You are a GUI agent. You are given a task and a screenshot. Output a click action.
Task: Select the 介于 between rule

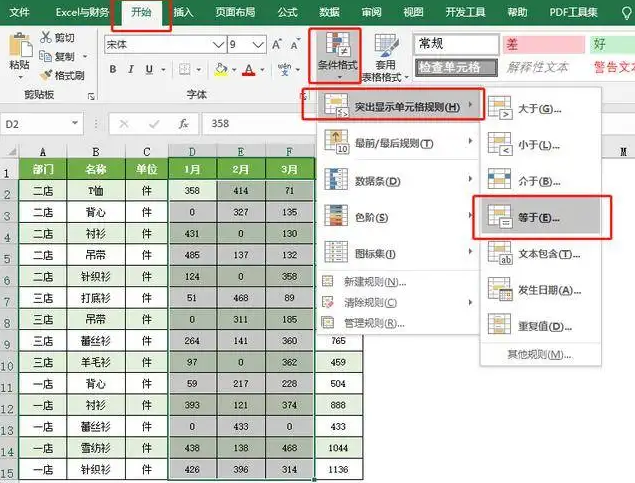click(540, 181)
